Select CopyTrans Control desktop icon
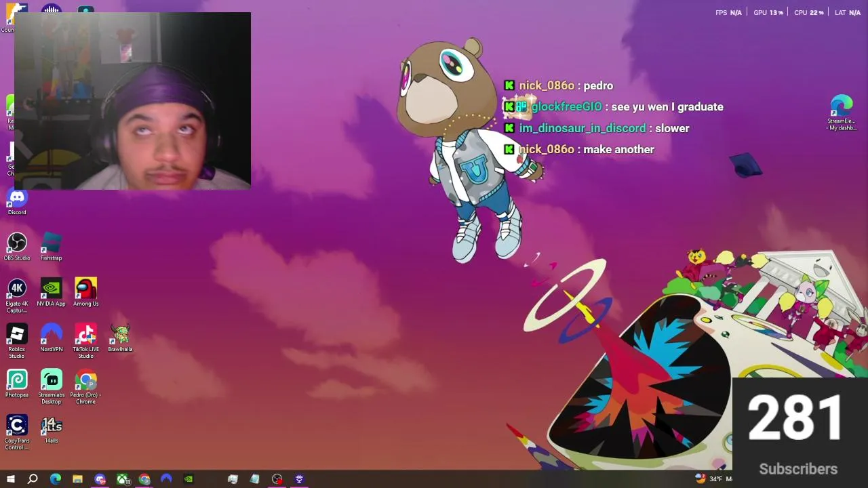868x488 pixels. point(17,432)
